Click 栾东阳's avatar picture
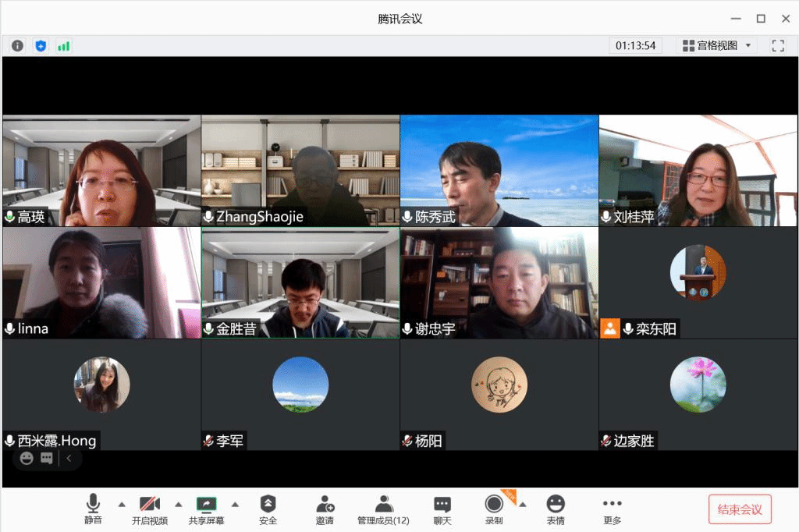 coord(698,272)
